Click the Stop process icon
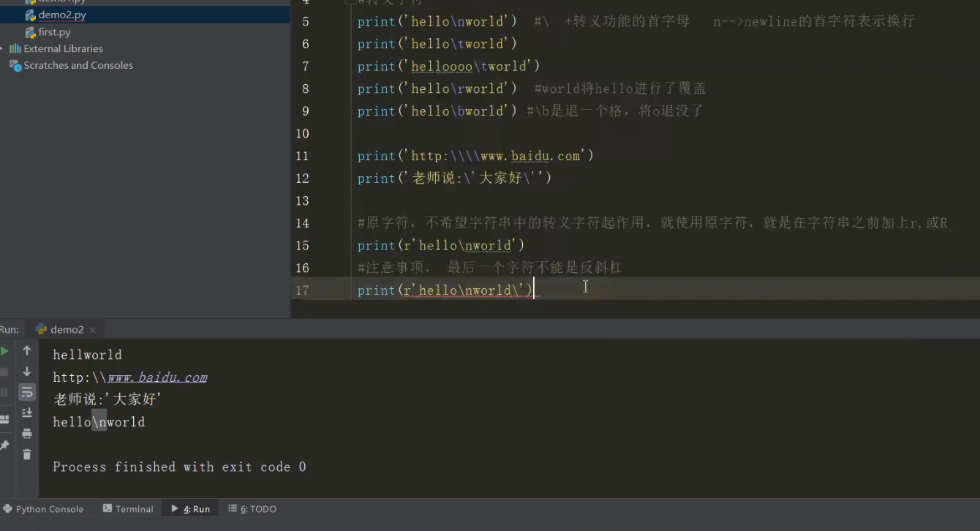Screen dimensions: 980x531 pyautogui.click(x=4, y=371)
